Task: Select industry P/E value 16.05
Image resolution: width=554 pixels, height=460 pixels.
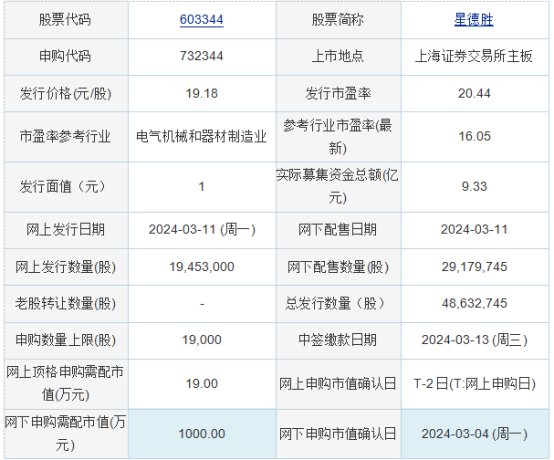Action: [x=475, y=136]
